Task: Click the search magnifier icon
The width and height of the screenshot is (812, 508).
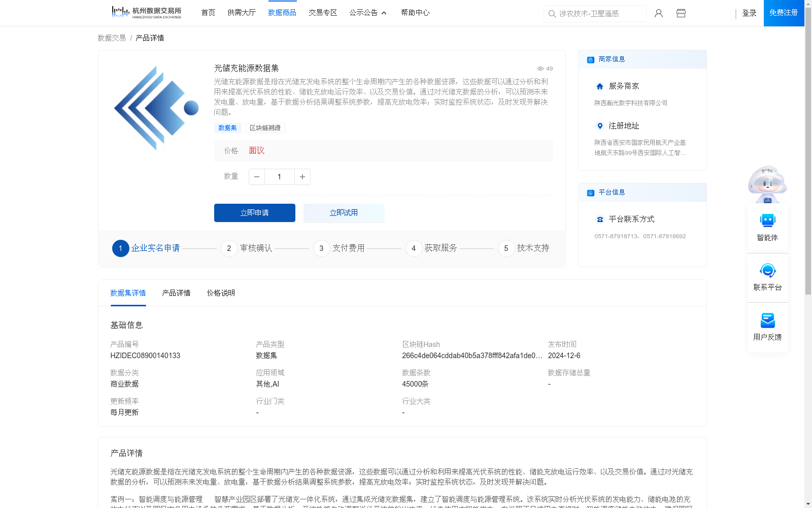Action: [x=552, y=14]
